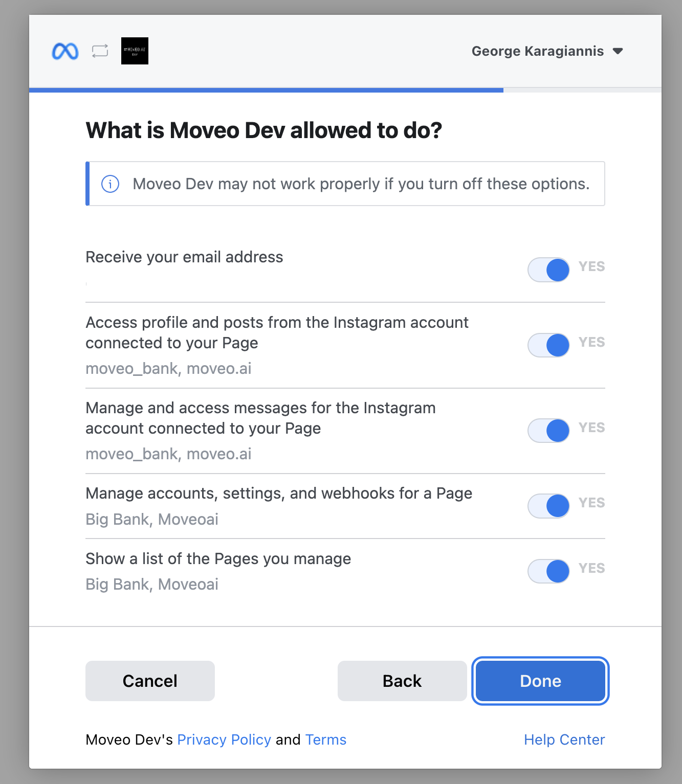Toggle off Instagram messages management permission
The image size is (682, 784).
pyautogui.click(x=548, y=431)
